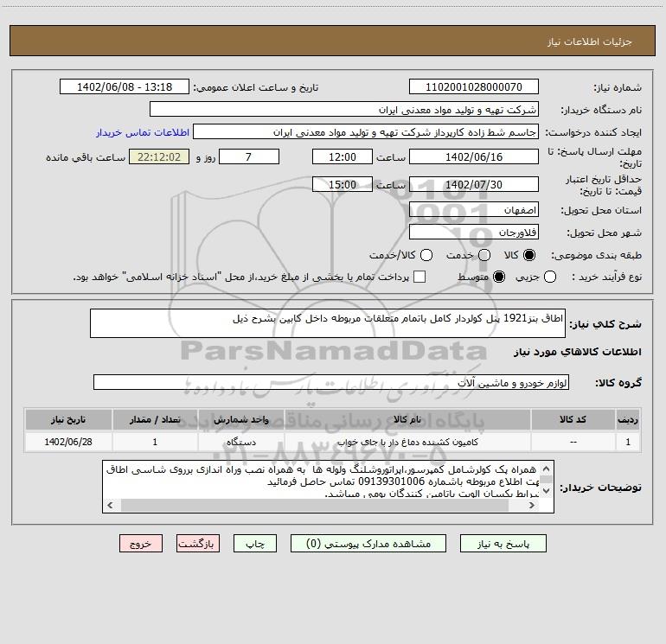Click the بازگشت back button
Viewport: 666px width, 644px height.
[x=198, y=544]
